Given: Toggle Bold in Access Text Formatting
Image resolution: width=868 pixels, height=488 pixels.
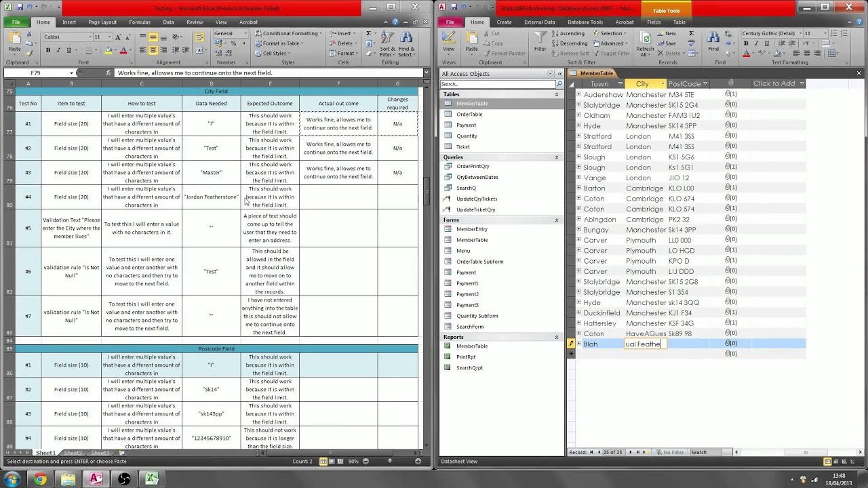Looking at the screenshot, I should tap(746, 43).
